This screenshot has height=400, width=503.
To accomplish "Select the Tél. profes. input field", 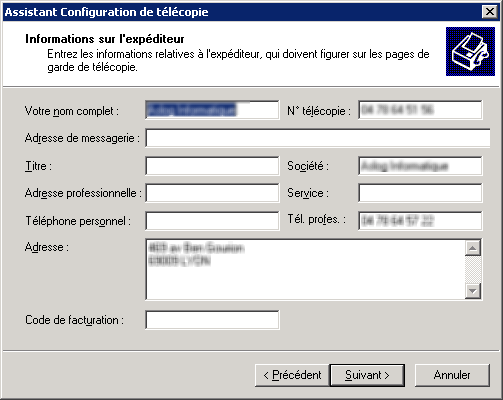I will click(x=420, y=221).
